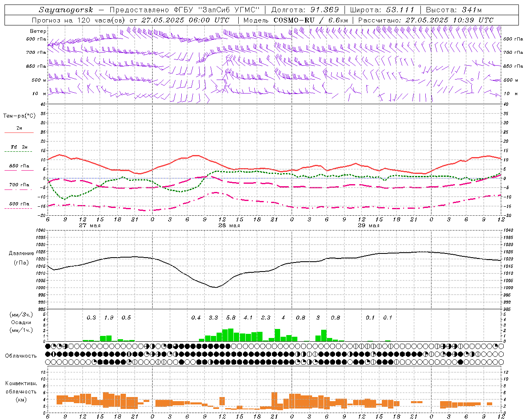Click the '500 м' wind level label
Viewport: 525px width, 420px height.
point(39,80)
